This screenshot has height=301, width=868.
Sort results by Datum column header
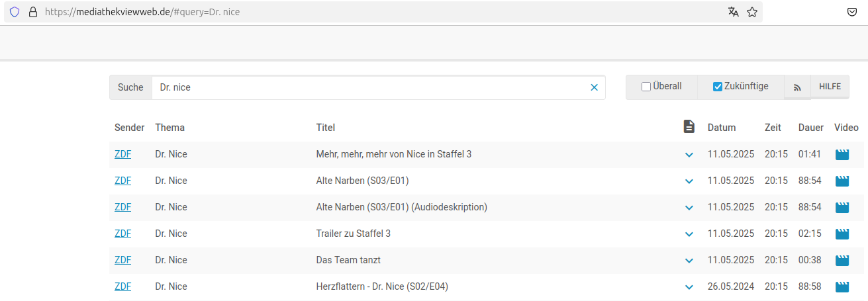coord(721,128)
